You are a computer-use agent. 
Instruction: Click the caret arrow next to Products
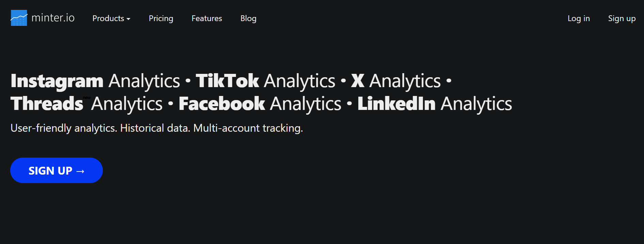pos(128,19)
